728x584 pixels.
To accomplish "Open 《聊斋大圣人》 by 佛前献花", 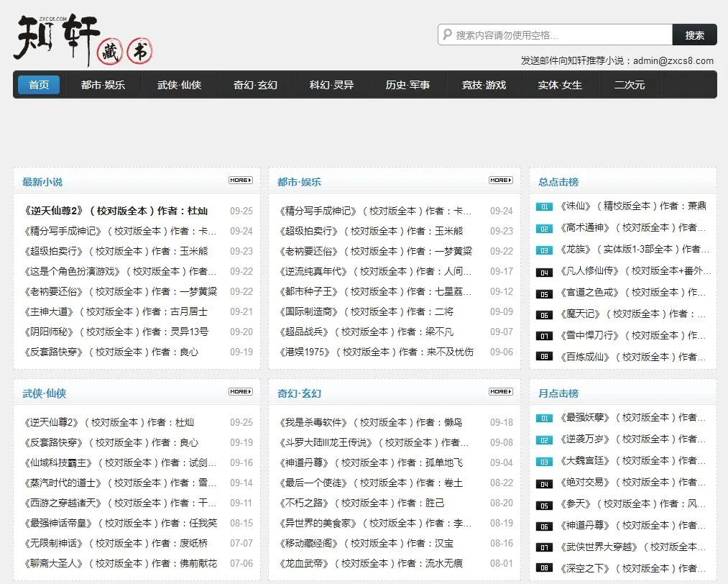I will (120, 564).
